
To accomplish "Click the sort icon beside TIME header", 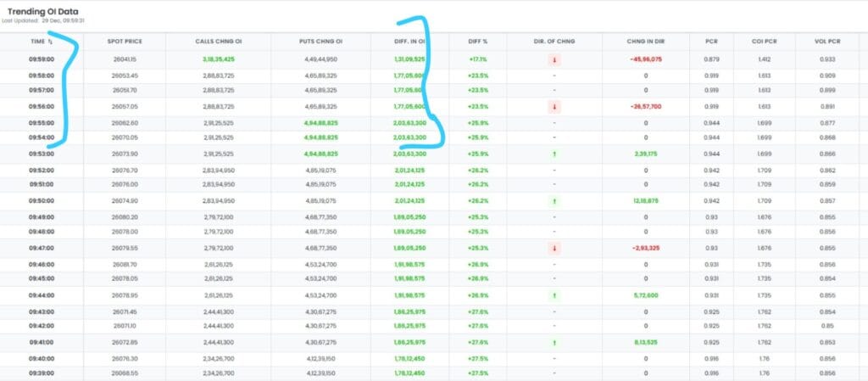I will 50,41.
